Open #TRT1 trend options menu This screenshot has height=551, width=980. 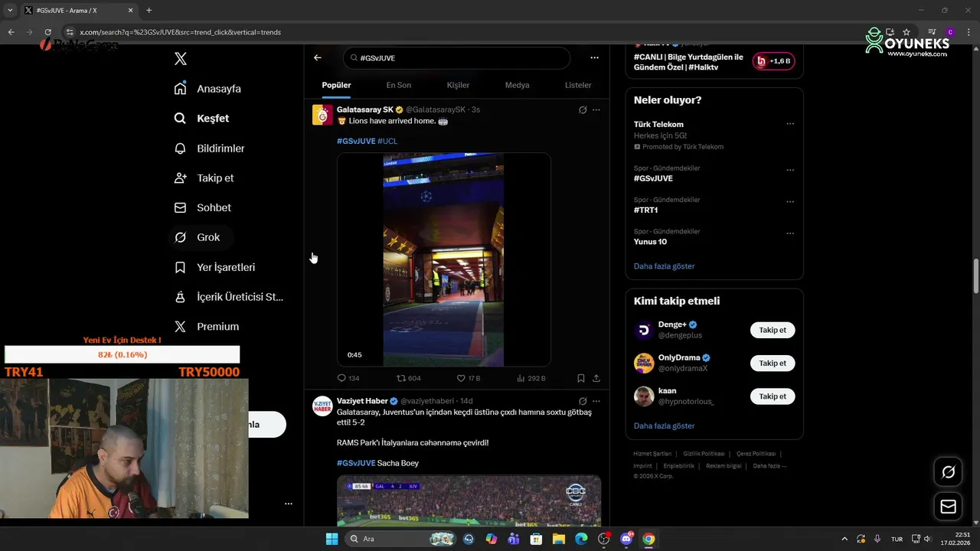pyautogui.click(x=790, y=202)
